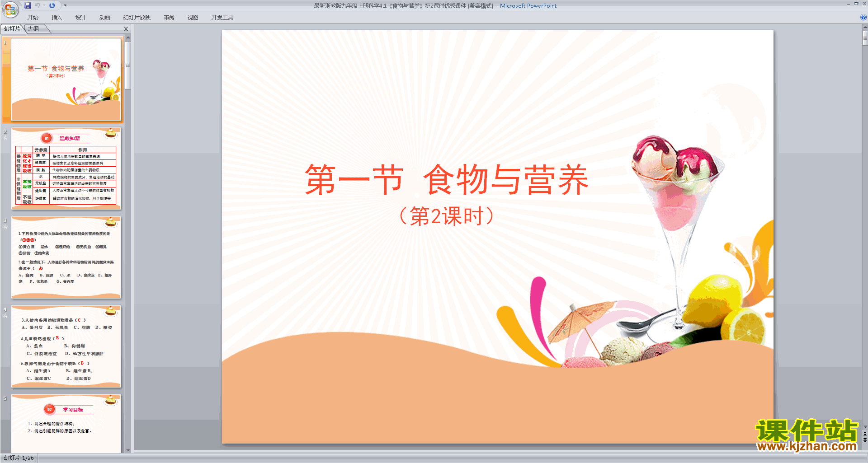The height and width of the screenshot is (463, 868).
Task: Open the 审阅 ribbon tab
Action: pyautogui.click(x=169, y=18)
